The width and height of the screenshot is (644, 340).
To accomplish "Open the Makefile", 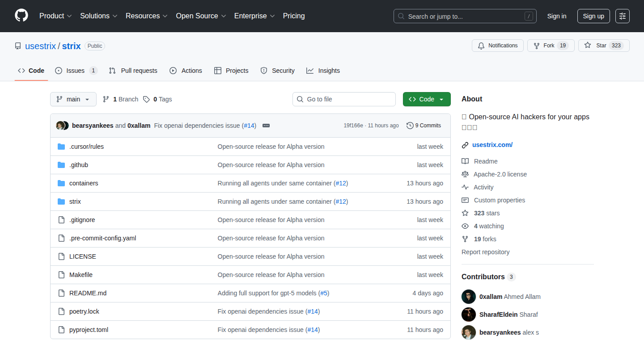I will pos(81,275).
